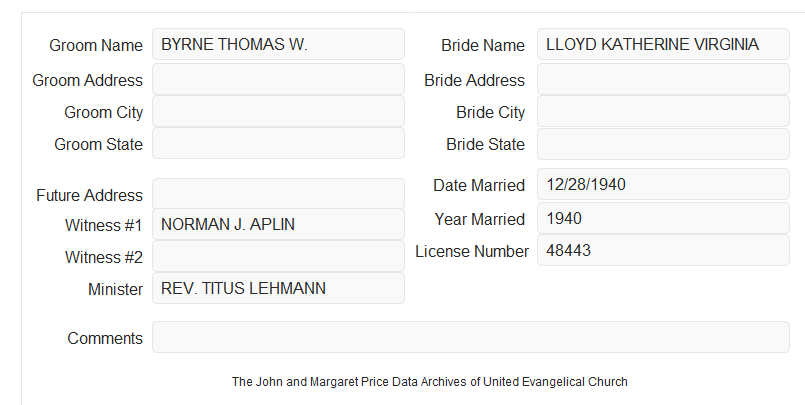This screenshot has height=405, width=805.
Task: Click the Date Married field 12/28/1940
Action: tap(663, 184)
